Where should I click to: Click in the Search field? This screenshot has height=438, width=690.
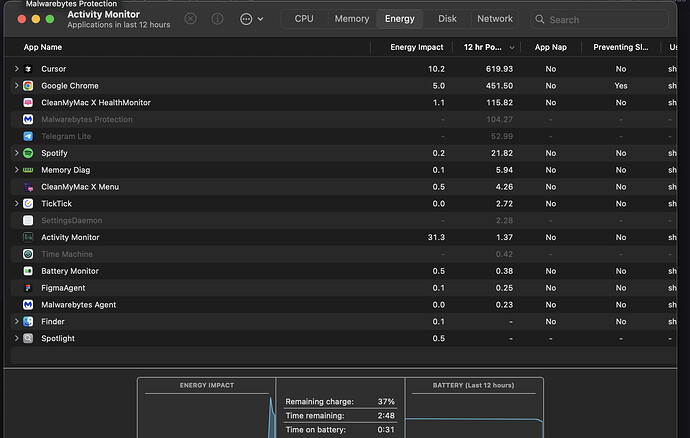[x=600, y=19]
